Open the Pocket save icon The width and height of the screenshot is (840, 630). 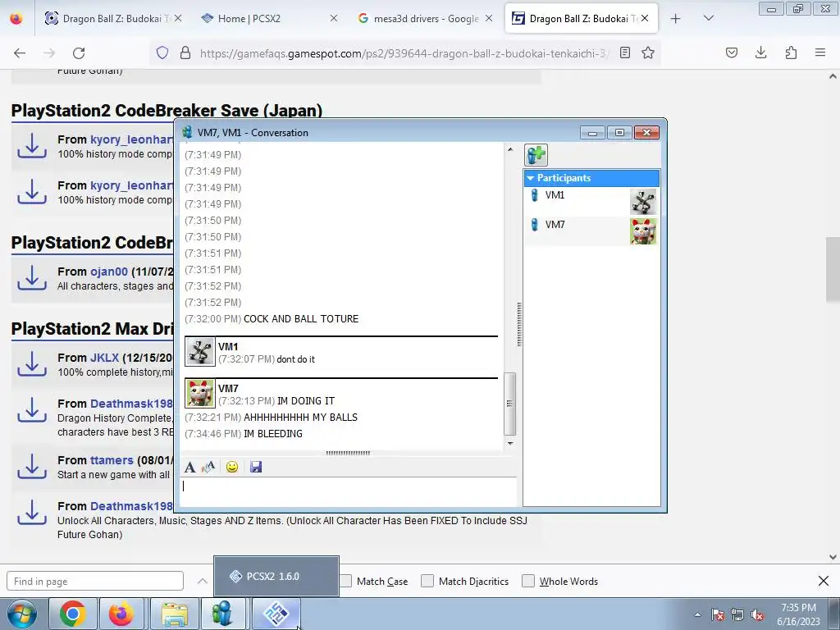pos(732,52)
